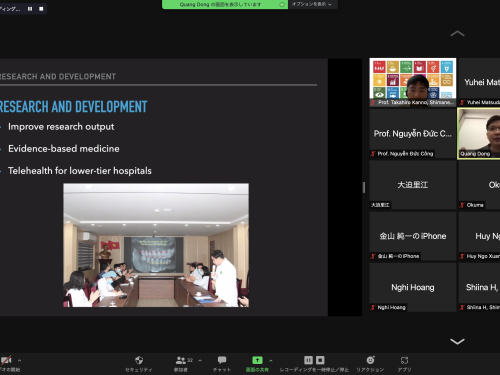Click green Share Screen (画面の共有) icon
This screenshot has width=500, height=375.
[257, 360]
